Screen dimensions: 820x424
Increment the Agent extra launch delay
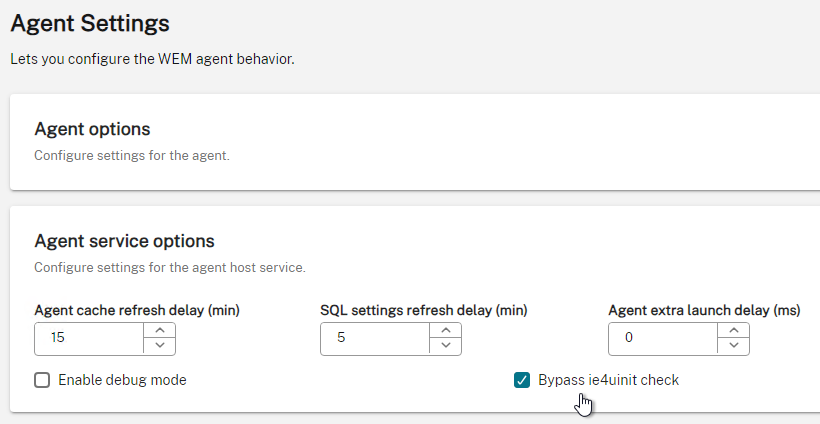(734, 330)
